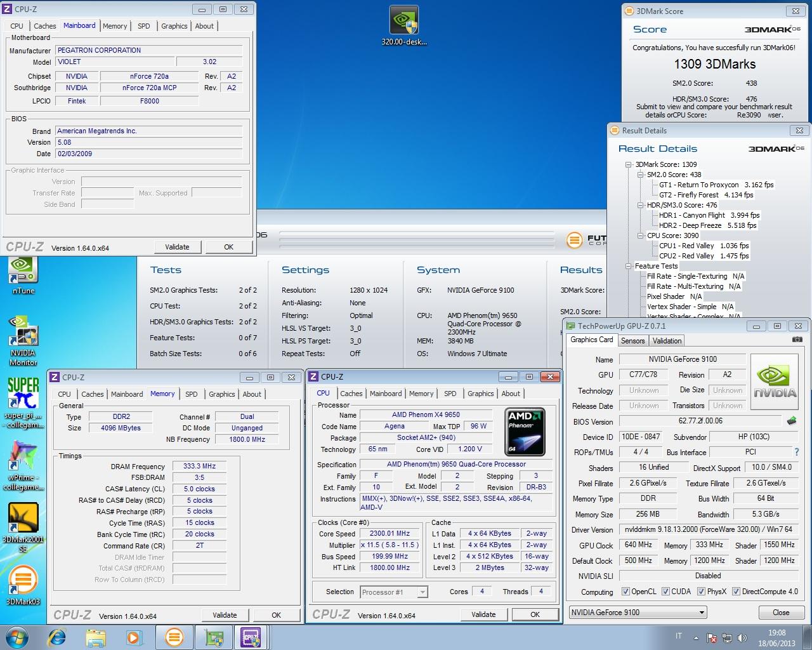Click the IT language indicator on the taskbar
Viewport: 812px width, 650px height.
[679, 636]
